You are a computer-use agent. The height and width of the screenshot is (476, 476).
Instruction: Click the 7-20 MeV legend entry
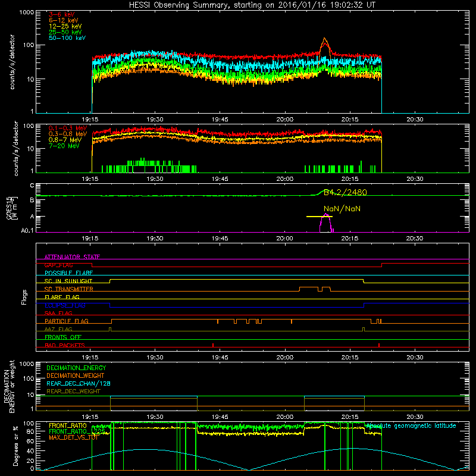(x=64, y=146)
